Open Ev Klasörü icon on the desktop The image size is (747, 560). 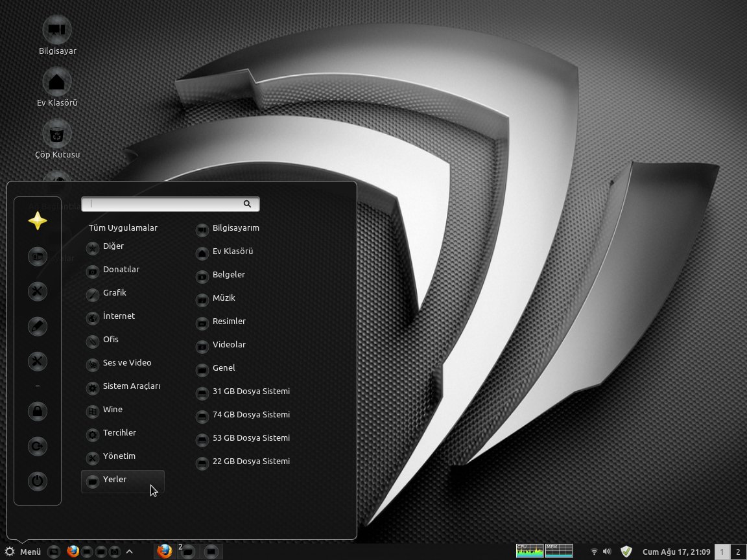pyautogui.click(x=57, y=87)
